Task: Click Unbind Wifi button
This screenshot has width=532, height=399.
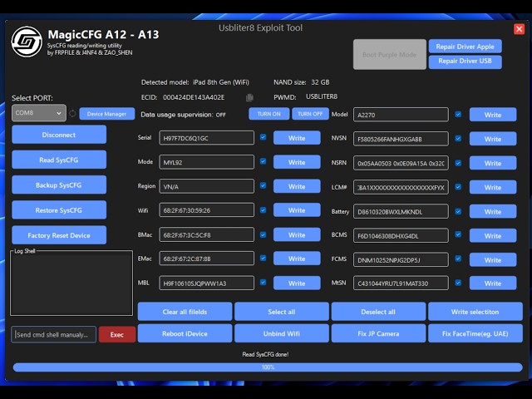Action: [282, 333]
